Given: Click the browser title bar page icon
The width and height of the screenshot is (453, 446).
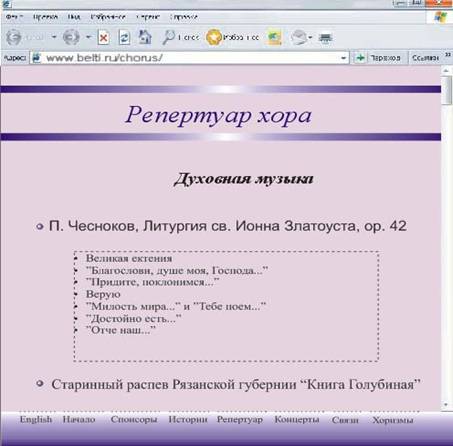Looking at the screenshot, I should [6, 4].
